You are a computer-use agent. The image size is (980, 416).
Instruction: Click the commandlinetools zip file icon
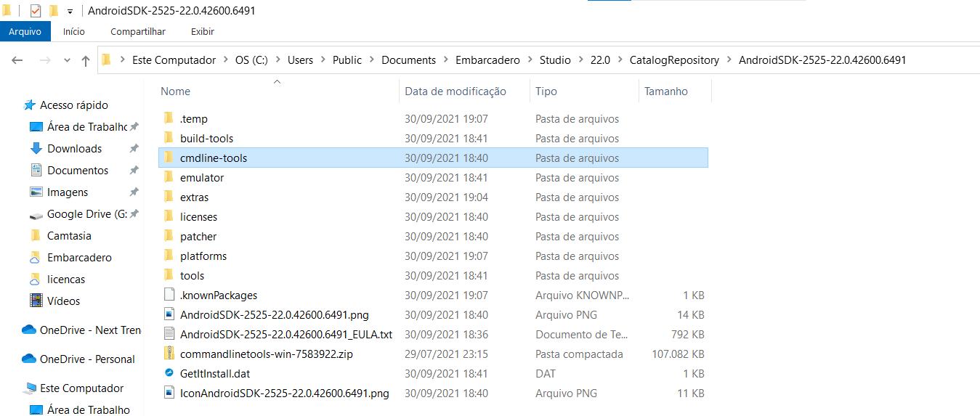(169, 354)
